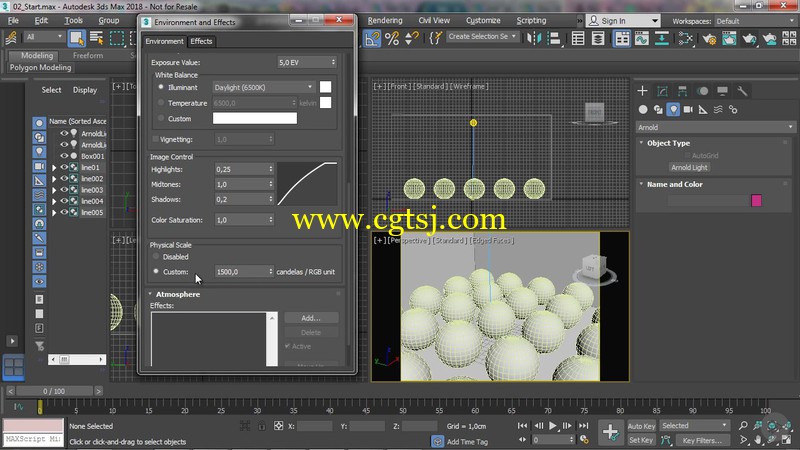Toggle visibility of line003
This screenshot has width=800, height=450.
64,190
